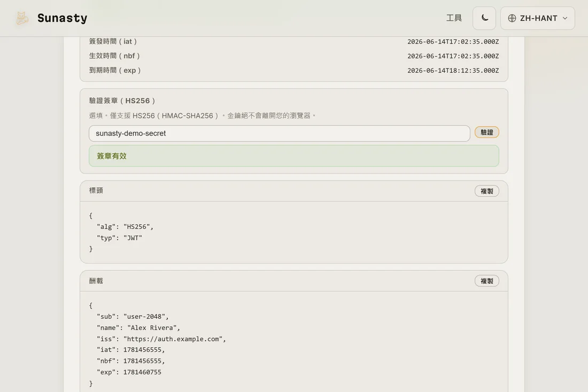The image size is (588, 392).
Task: Click the payload "name": "Alex Rivera" line
Action: 138,327
